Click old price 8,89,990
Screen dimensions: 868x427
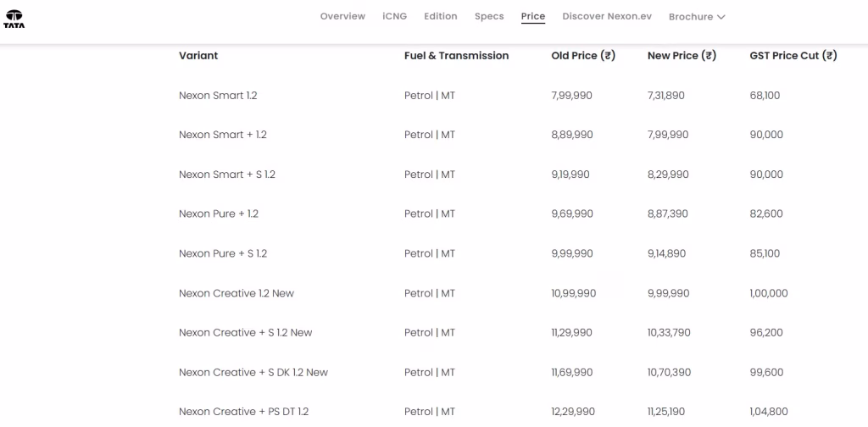pyautogui.click(x=572, y=135)
